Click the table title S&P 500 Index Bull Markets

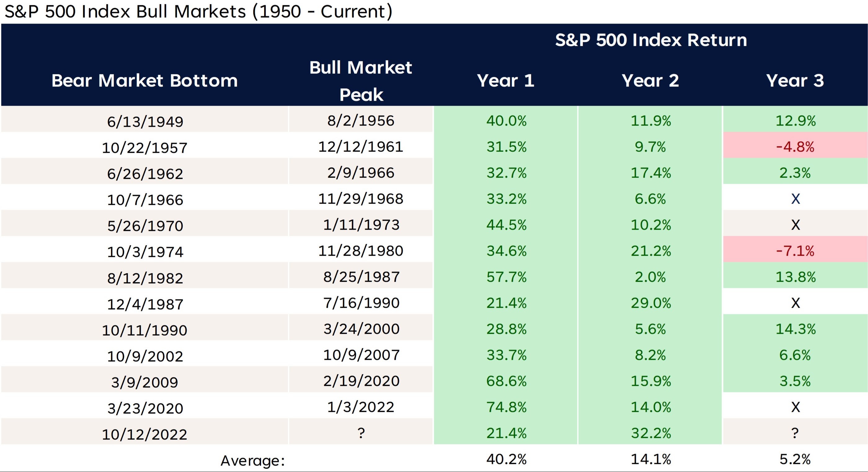point(198,11)
